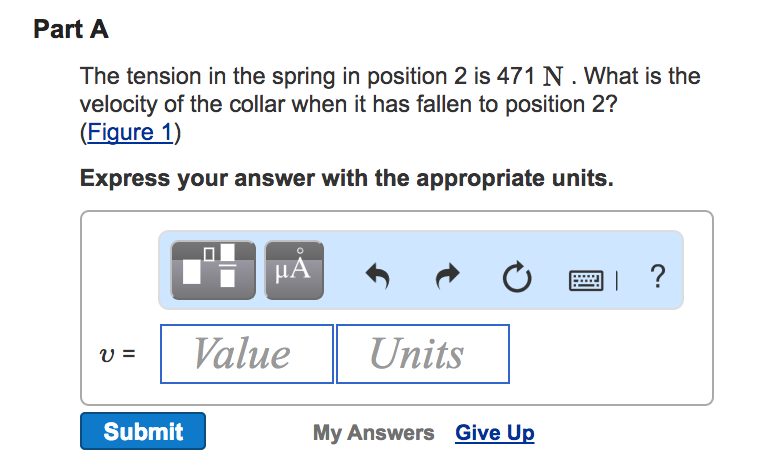
Task: Open the μÅ symbols palette
Action: [x=293, y=270]
